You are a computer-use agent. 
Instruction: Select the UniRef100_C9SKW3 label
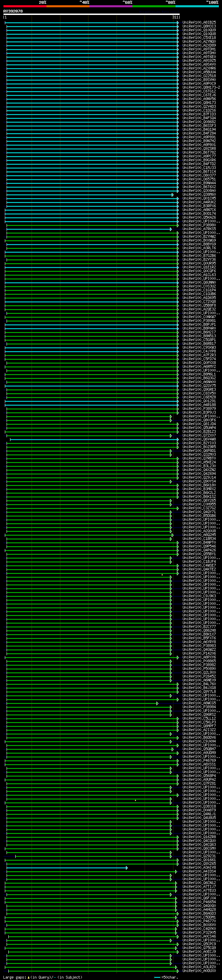(199, 347)
